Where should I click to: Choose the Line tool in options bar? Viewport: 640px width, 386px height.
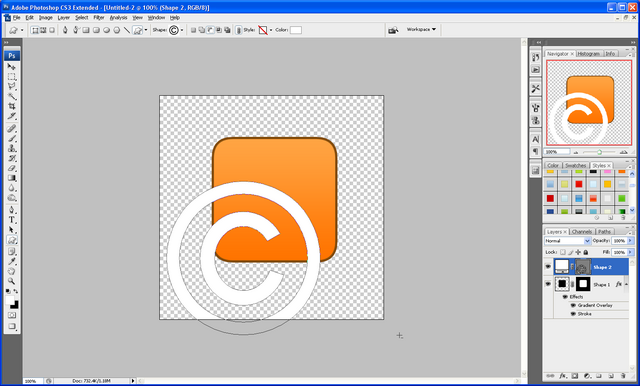click(x=127, y=30)
